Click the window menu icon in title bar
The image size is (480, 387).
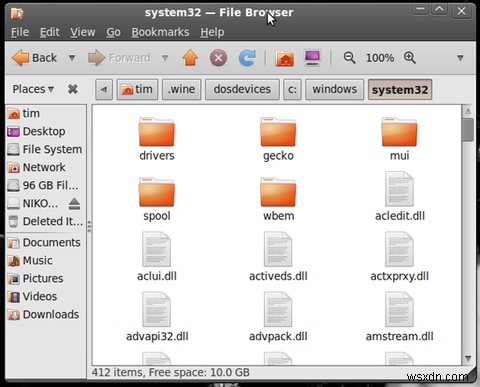(17, 13)
